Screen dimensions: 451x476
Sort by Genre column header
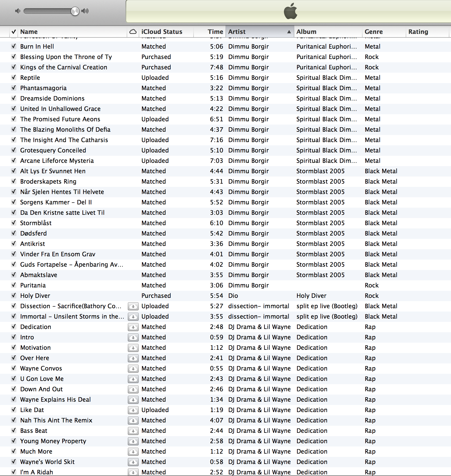pyautogui.click(x=384, y=32)
